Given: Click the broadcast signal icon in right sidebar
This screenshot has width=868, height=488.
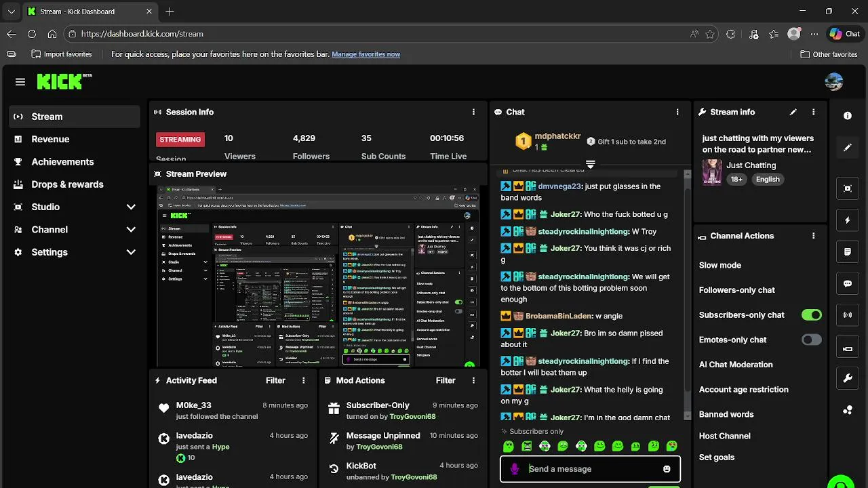Looking at the screenshot, I should 848,315.
